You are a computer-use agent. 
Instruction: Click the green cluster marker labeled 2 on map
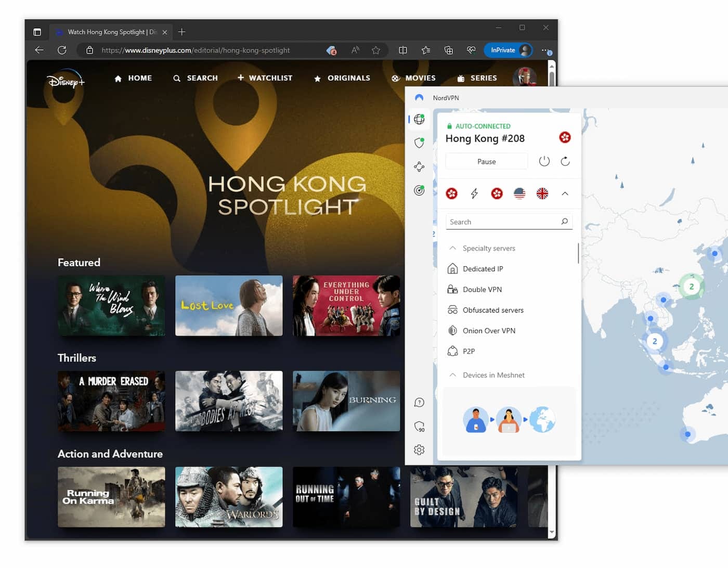691,287
